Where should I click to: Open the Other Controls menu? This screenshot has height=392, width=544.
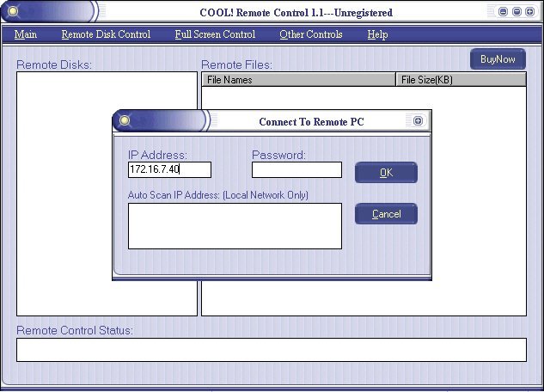311,34
